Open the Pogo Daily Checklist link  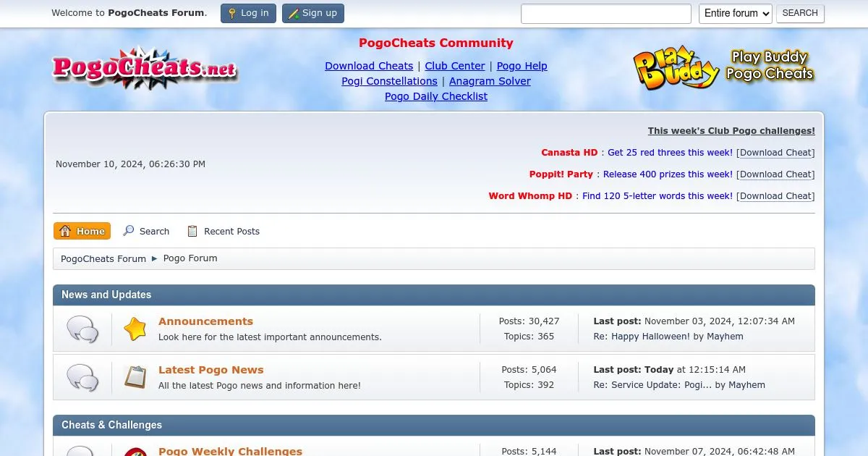pos(436,96)
